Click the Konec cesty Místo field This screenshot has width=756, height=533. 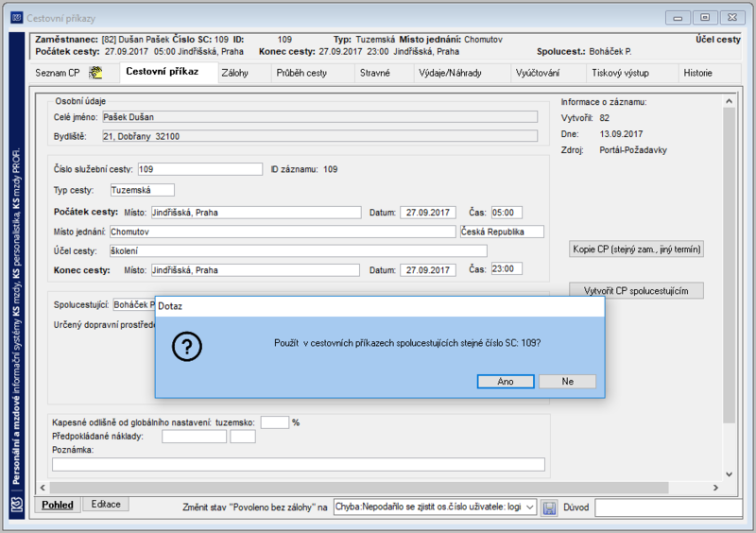(255, 270)
